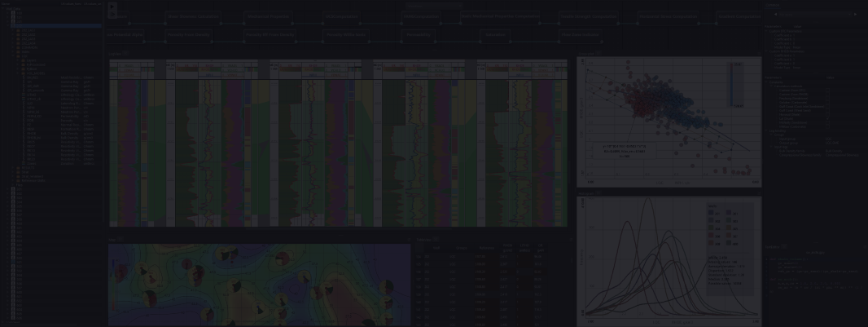Switch to the Criteria tab
Screen dimensions: 868x327
coord(774,6)
